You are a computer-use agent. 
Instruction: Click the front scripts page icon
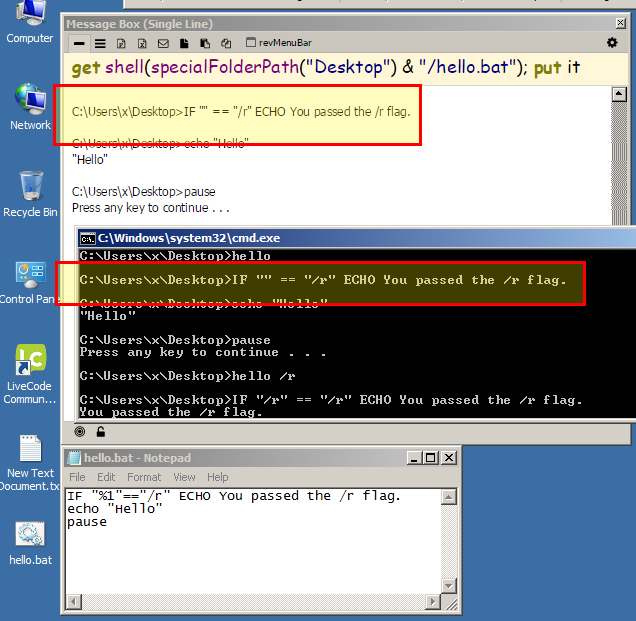pyautogui.click(x=184, y=43)
